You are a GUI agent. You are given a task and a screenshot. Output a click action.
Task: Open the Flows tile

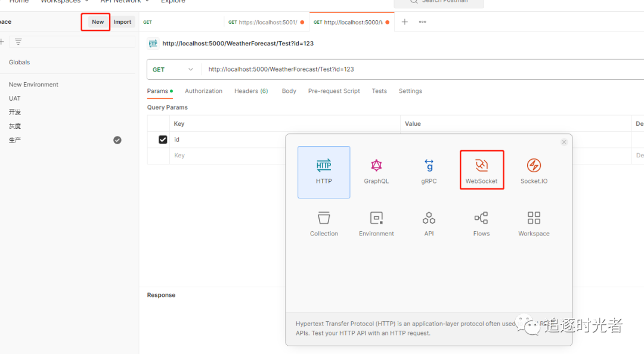tap(481, 224)
